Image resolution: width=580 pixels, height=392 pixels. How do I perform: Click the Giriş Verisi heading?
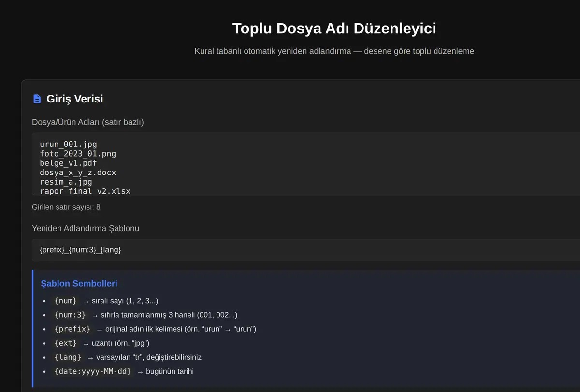click(75, 99)
